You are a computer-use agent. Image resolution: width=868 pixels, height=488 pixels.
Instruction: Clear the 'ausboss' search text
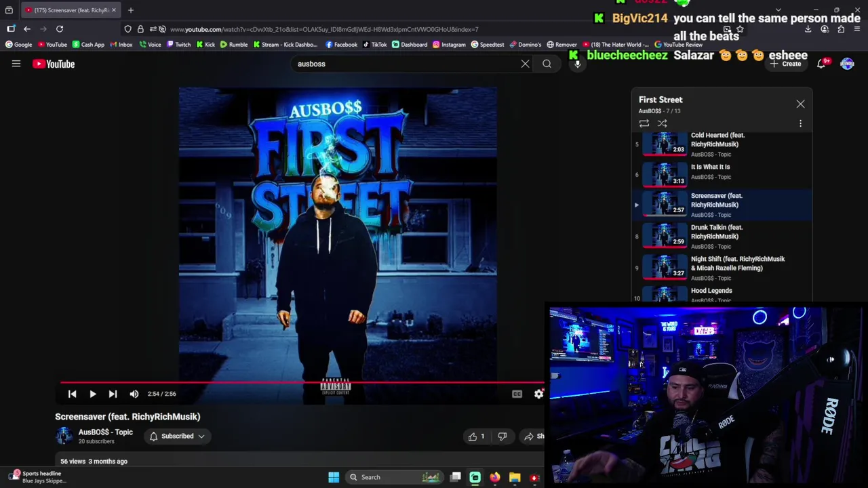[x=525, y=64]
